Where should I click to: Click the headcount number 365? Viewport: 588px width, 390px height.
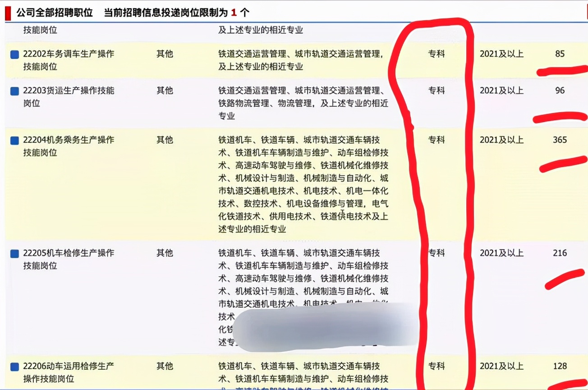coord(560,140)
